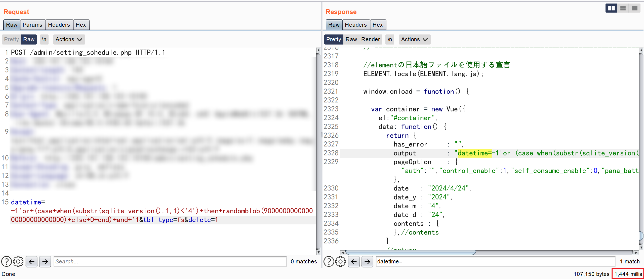The height and width of the screenshot is (279, 644).
Task: Open the Response Headers tab
Action: (356, 25)
